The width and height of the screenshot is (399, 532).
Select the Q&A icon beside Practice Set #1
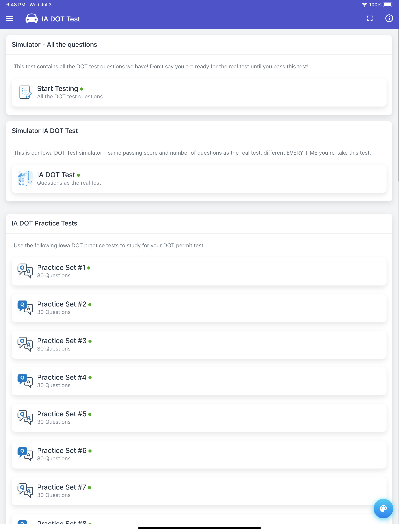click(25, 271)
